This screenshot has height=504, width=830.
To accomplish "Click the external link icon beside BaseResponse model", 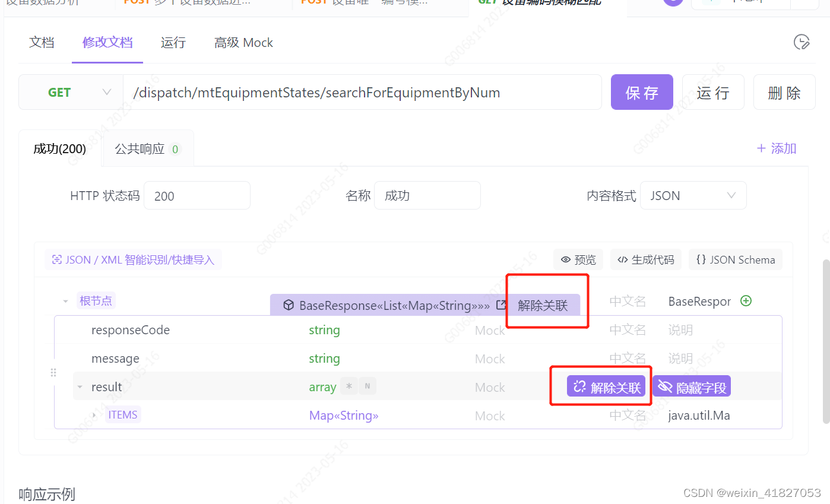I will click(501, 305).
